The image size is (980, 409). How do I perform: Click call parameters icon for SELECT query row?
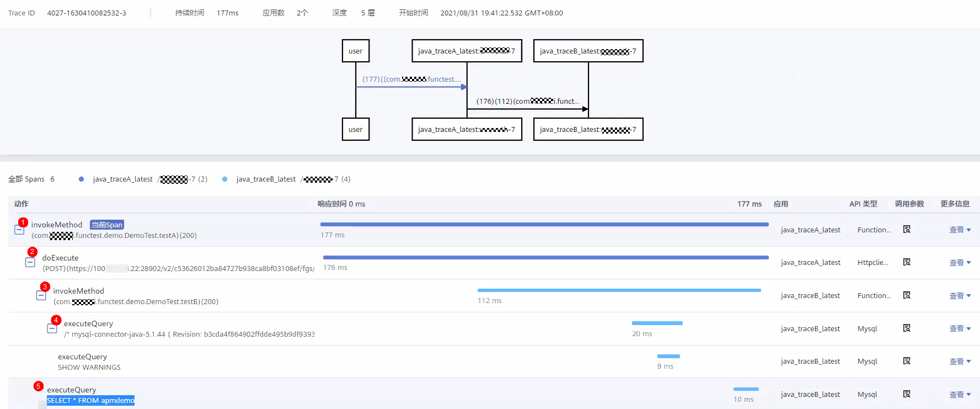(907, 394)
